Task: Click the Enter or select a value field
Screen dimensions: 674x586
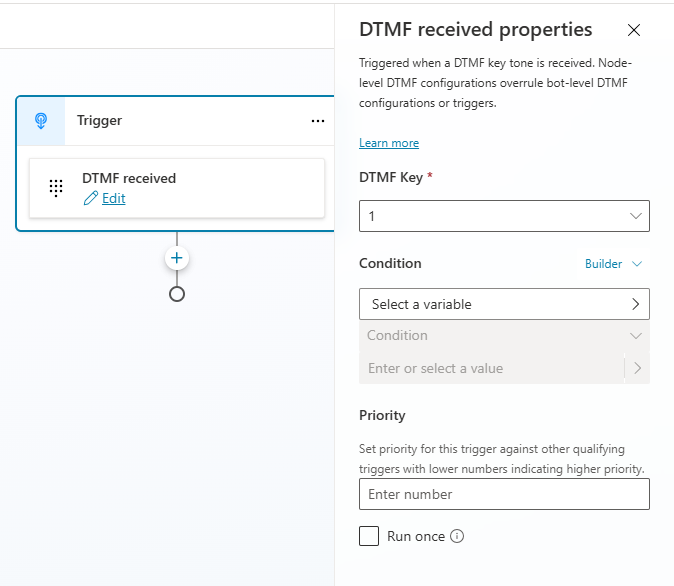Action: (x=490, y=368)
